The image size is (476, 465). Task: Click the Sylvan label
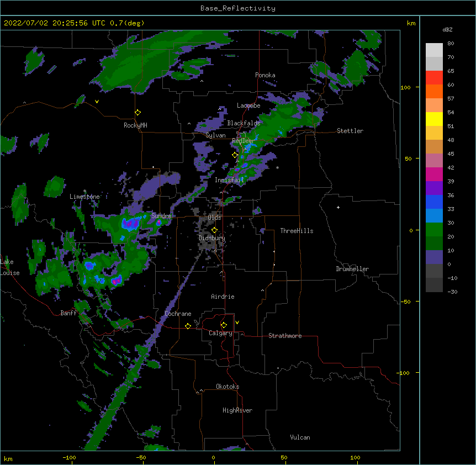point(215,135)
